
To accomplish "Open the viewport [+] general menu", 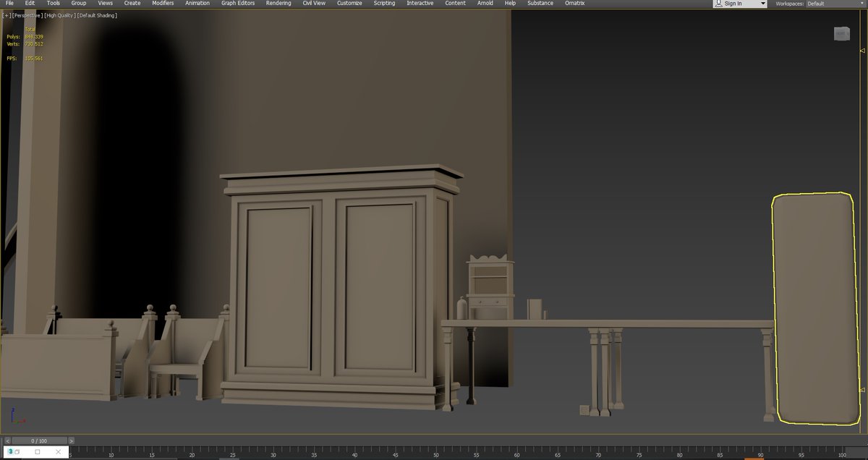I will [7, 15].
